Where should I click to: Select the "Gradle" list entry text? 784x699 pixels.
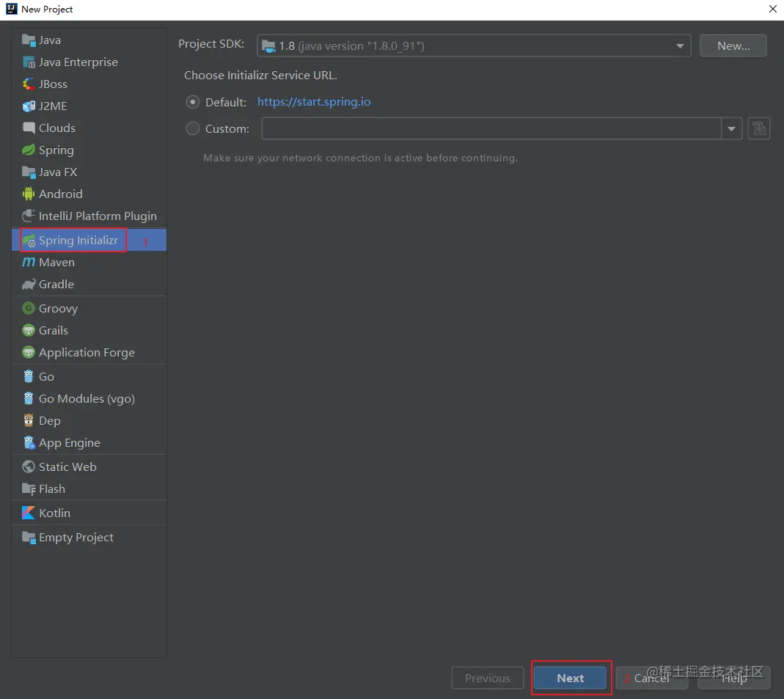[x=56, y=285]
